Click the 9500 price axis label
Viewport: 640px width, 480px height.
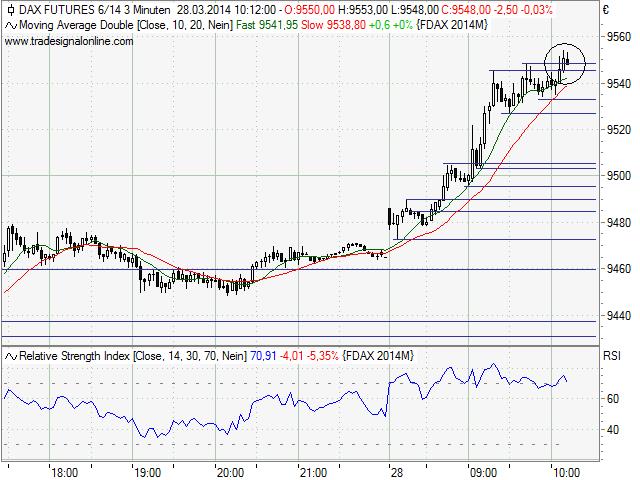pyautogui.click(x=621, y=175)
